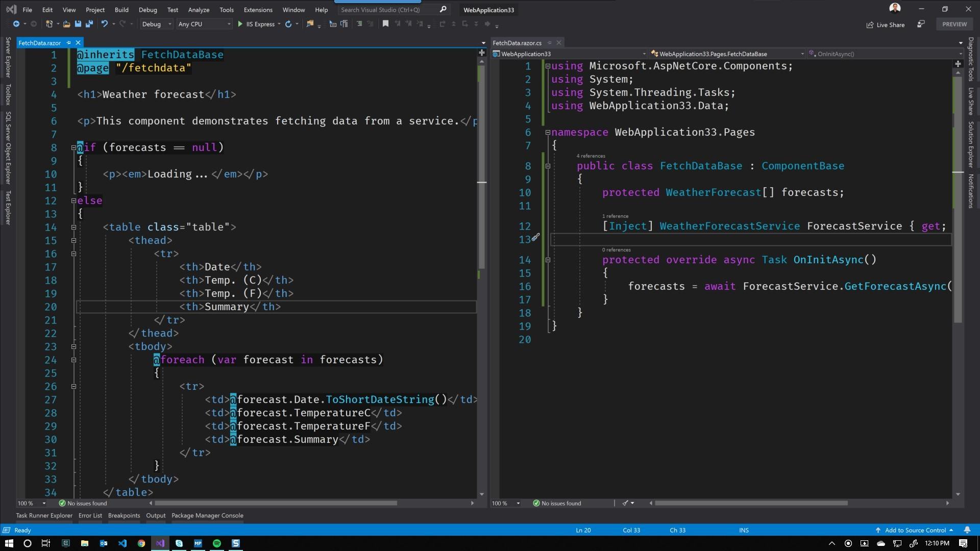Click the split editor icon above FetchData.razor scrollbar
Screen dimensions: 980x551
tap(482, 53)
